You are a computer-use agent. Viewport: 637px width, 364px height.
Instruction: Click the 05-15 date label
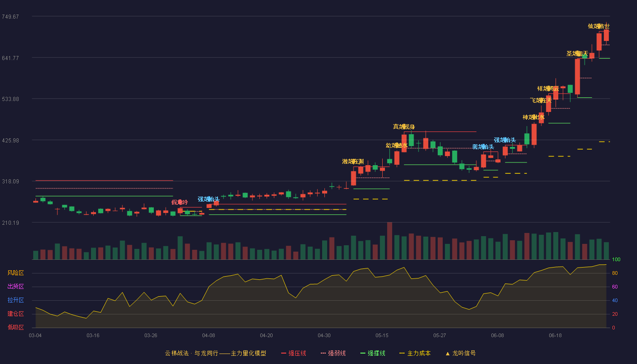click(382, 335)
